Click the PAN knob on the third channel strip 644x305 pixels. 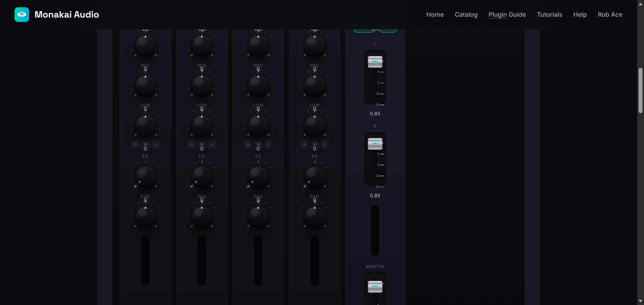(258, 216)
